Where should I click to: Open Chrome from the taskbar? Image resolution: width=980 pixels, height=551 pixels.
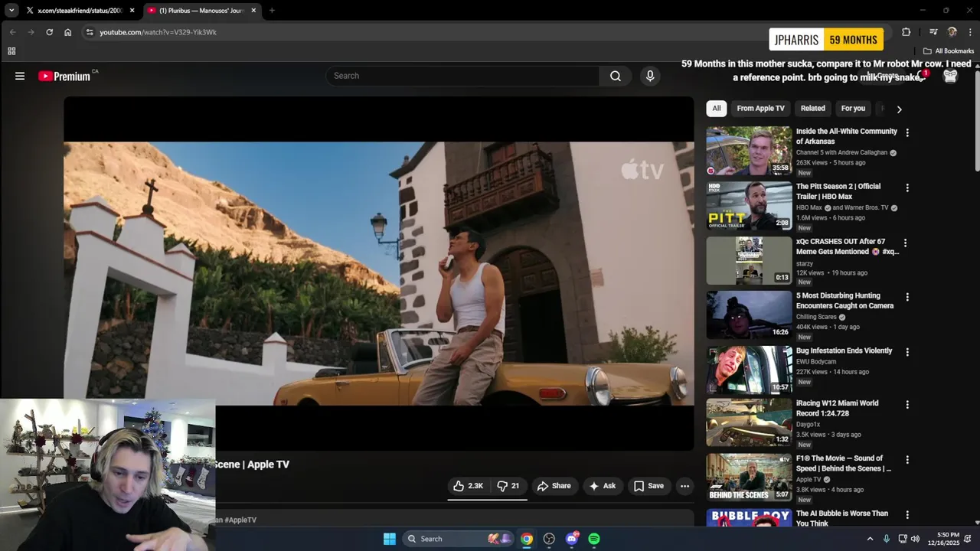click(x=527, y=539)
